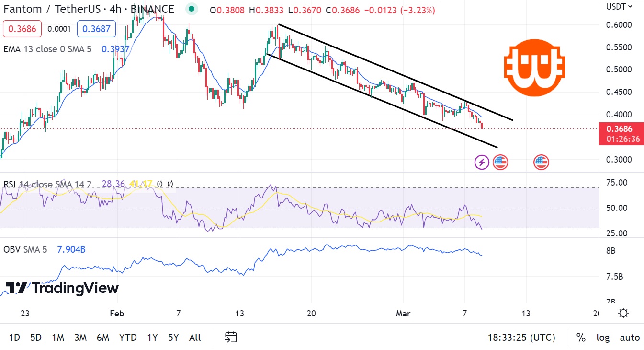644x350 pixels.
Task: Select the 6M time range
Action: 102,338
